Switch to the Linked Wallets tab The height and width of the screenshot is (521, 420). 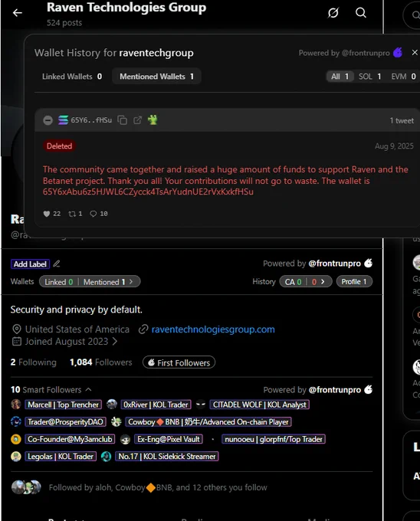point(72,77)
